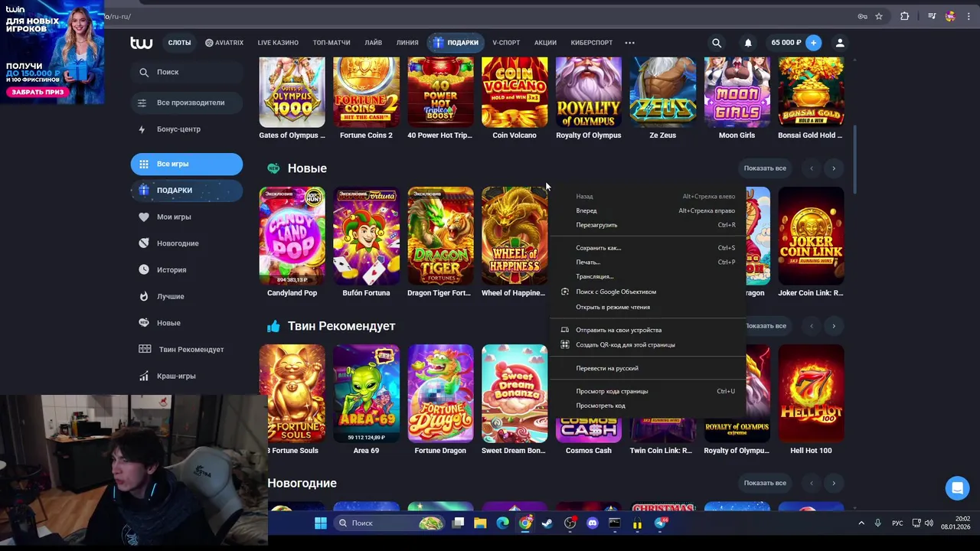Open the site search magnifier icon

(x=717, y=43)
